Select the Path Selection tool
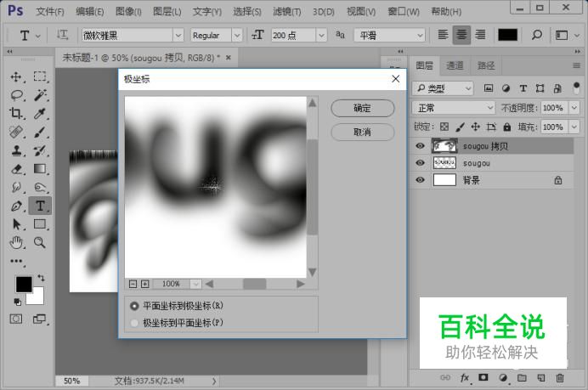 [x=16, y=224]
